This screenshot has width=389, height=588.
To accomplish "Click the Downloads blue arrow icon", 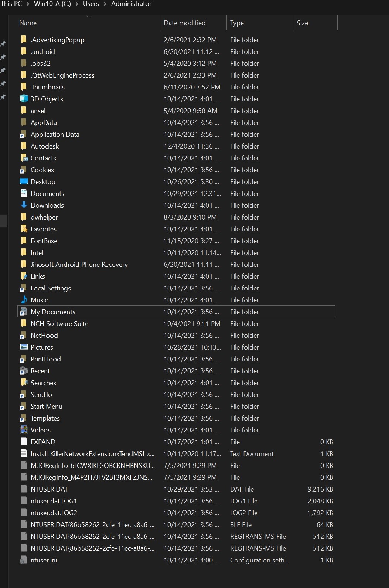I will click(24, 205).
